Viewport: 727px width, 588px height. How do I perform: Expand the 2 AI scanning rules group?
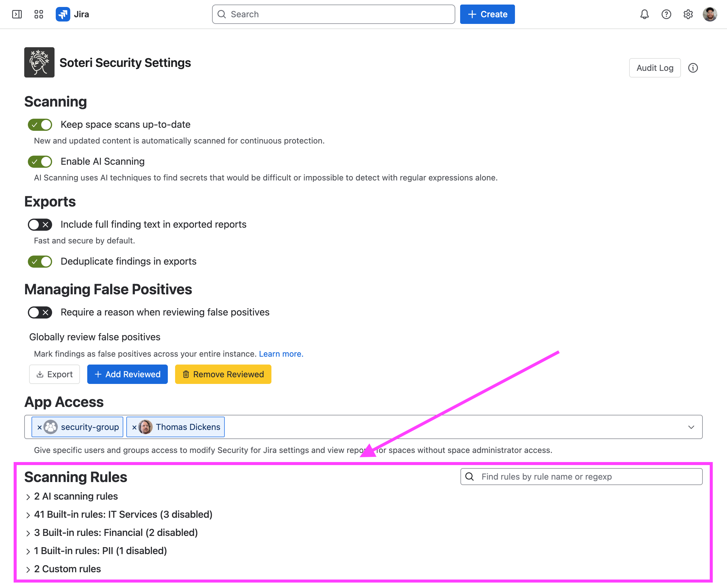(71, 496)
